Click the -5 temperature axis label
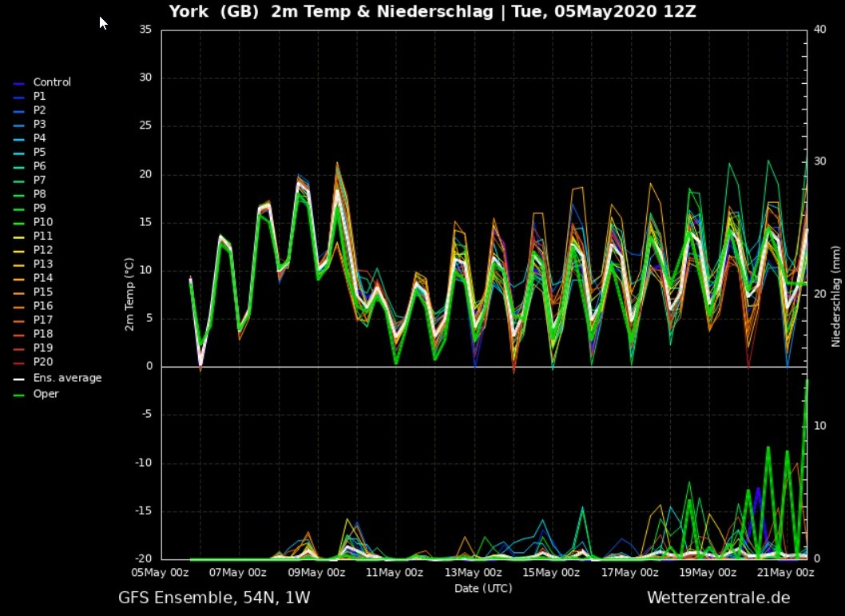Image resolution: width=845 pixels, height=616 pixels. point(147,415)
